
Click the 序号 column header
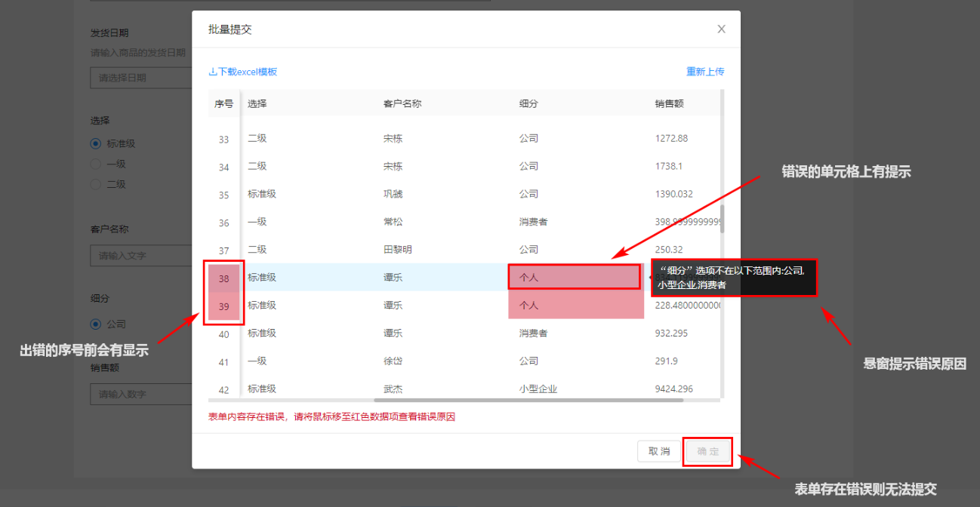click(x=223, y=104)
